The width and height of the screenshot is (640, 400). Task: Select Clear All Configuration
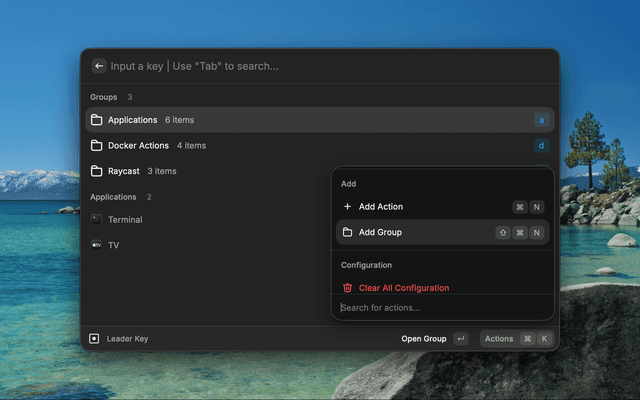[404, 288]
